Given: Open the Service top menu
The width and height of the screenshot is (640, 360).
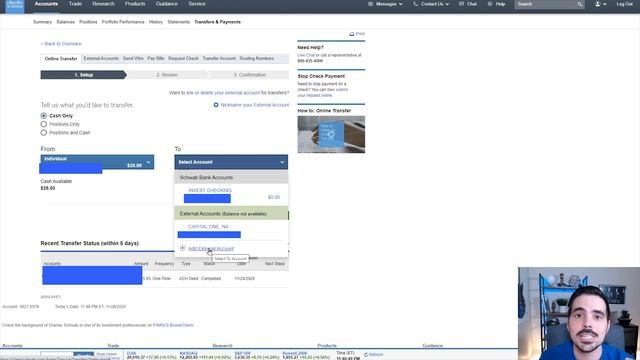Looking at the screenshot, I should (197, 4).
